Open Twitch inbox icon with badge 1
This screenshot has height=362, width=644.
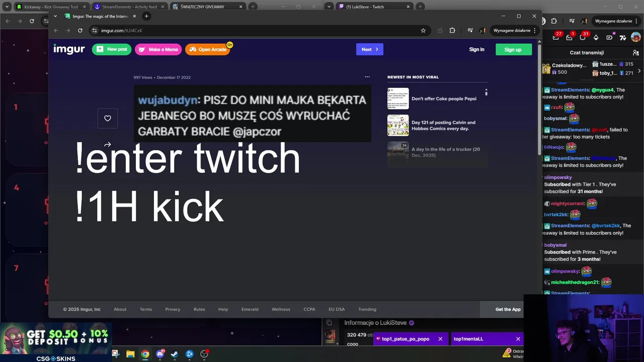[569, 37]
